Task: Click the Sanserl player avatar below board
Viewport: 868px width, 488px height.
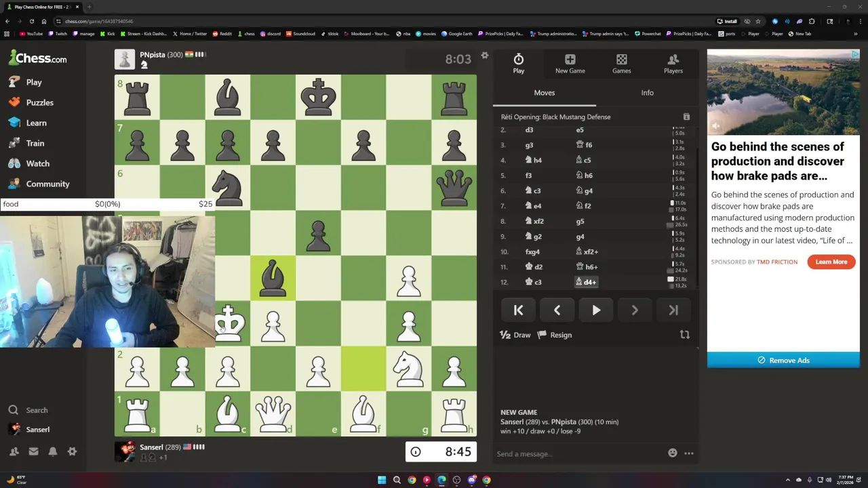Action: click(x=125, y=451)
